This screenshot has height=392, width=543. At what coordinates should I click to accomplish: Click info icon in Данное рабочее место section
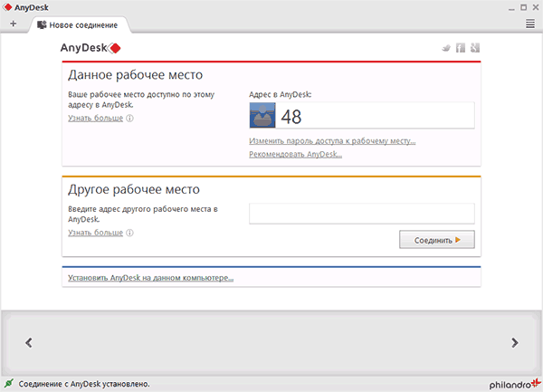click(x=130, y=118)
